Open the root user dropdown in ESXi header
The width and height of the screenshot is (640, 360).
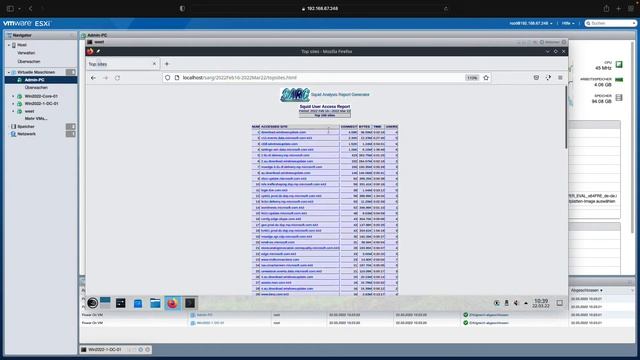click(x=531, y=23)
